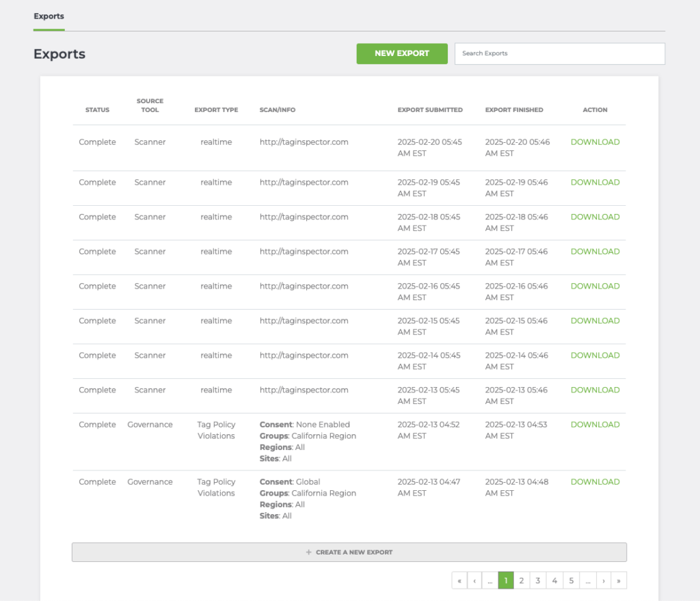Click the Status column header
Image resolution: width=700 pixels, height=601 pixels.
(x=97, y=109)
